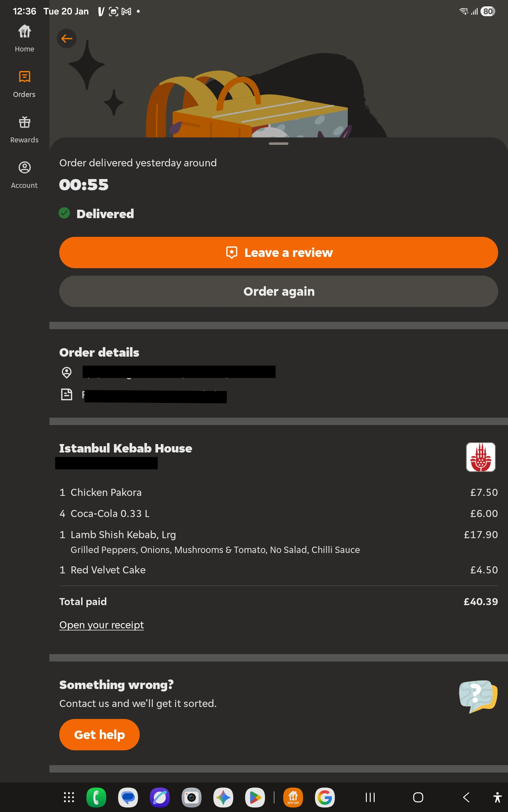Screen dimensions: 508x812
Task: Tap the bottom sheet drag handle
Action: click(x=278, y=144)
